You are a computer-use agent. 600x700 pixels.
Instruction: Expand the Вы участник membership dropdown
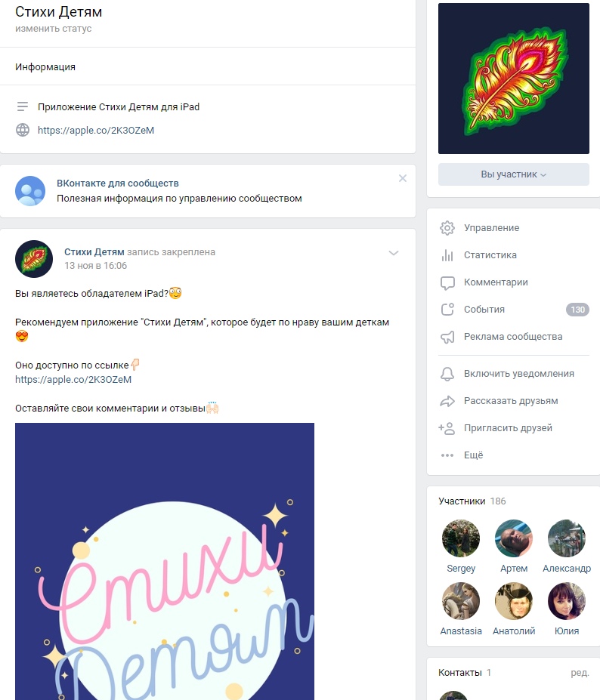click(x=513, y=174)
